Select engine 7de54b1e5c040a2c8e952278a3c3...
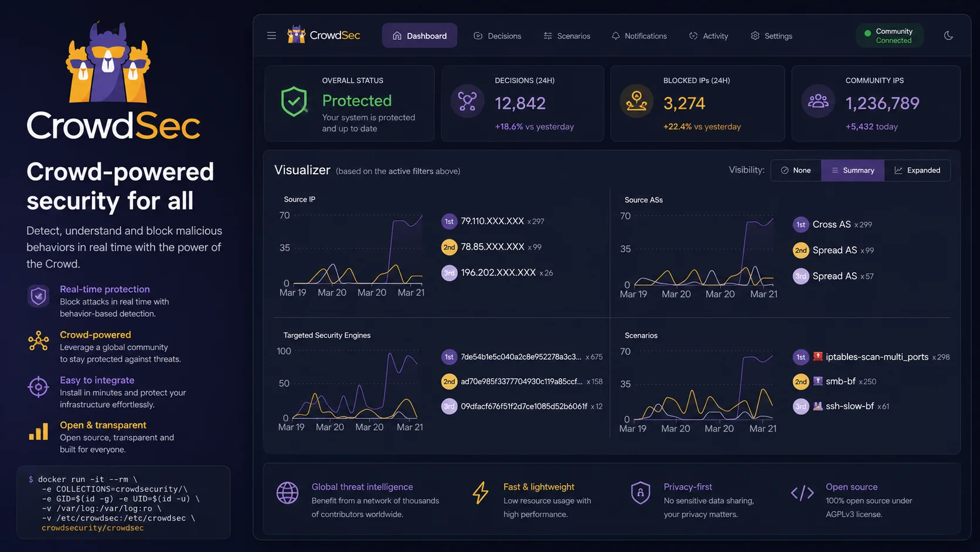The height and width of the screenshot is (552, 980). tap(520, 357)
